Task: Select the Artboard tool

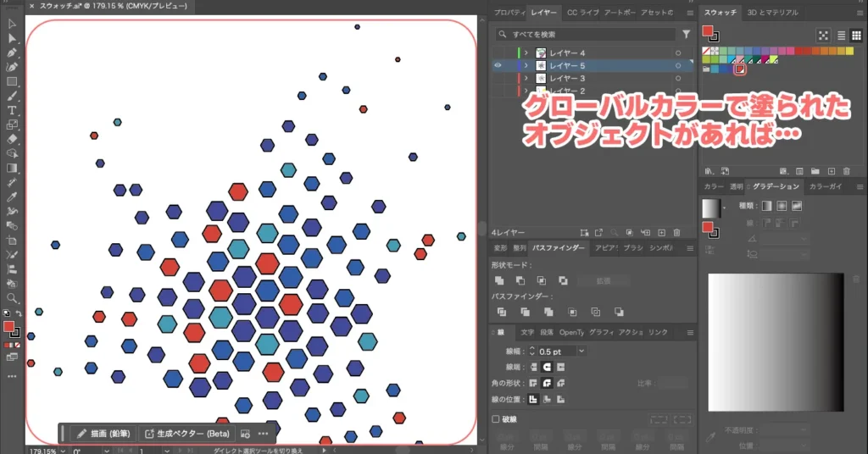Action: (x=12, y=241)
